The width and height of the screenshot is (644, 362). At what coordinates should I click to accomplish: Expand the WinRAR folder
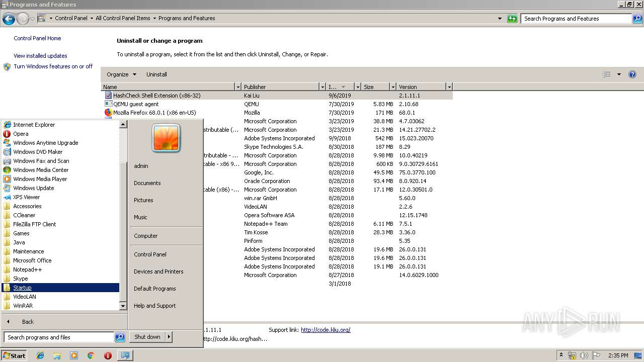point(23,306)
